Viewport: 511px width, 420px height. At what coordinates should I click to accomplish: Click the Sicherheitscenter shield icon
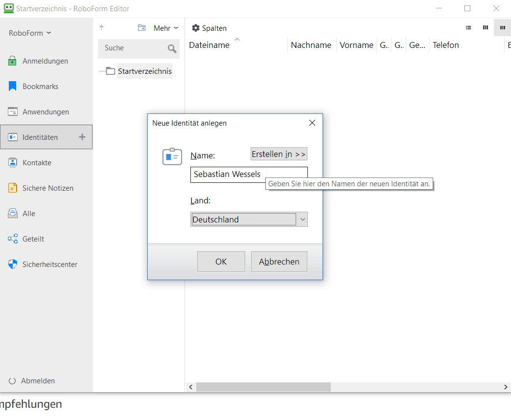point(12,264)
